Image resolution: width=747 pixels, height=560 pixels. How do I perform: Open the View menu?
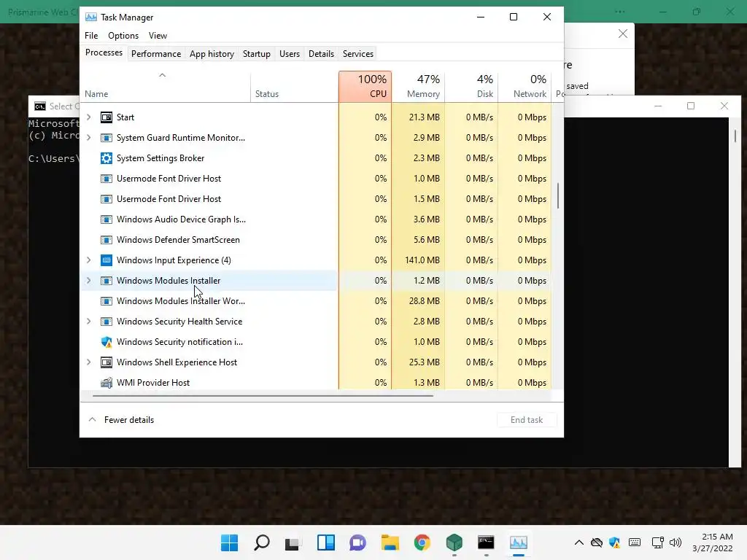tap(158, 36)
